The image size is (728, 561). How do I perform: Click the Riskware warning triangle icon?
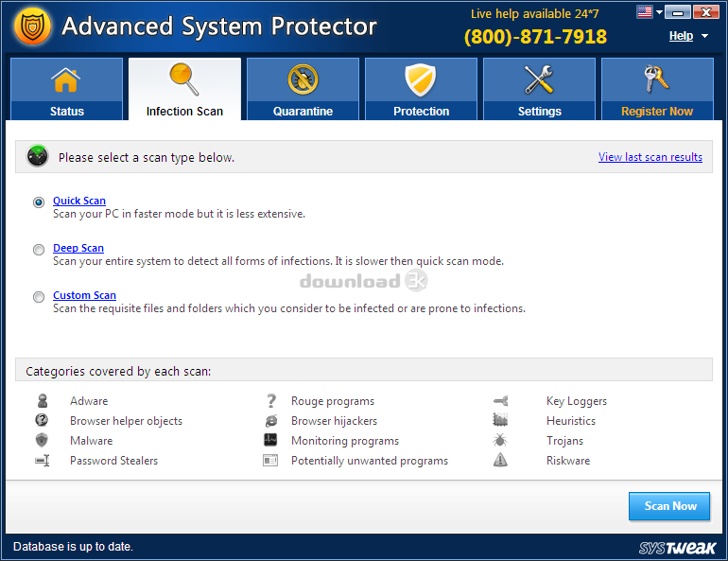[500, 460]
